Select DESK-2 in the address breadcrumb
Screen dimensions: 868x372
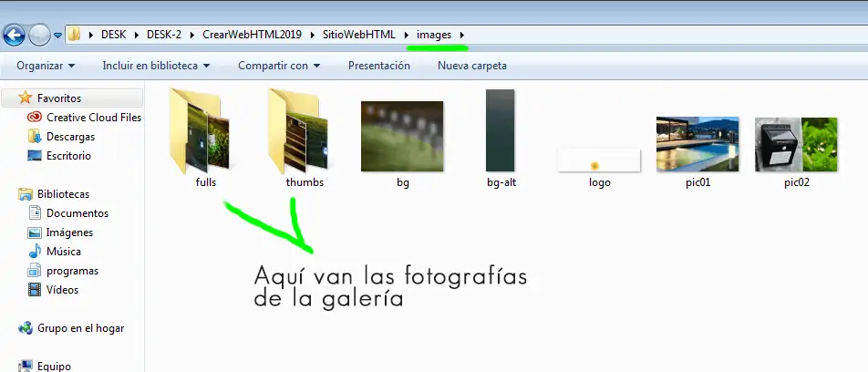coord(164,35)
